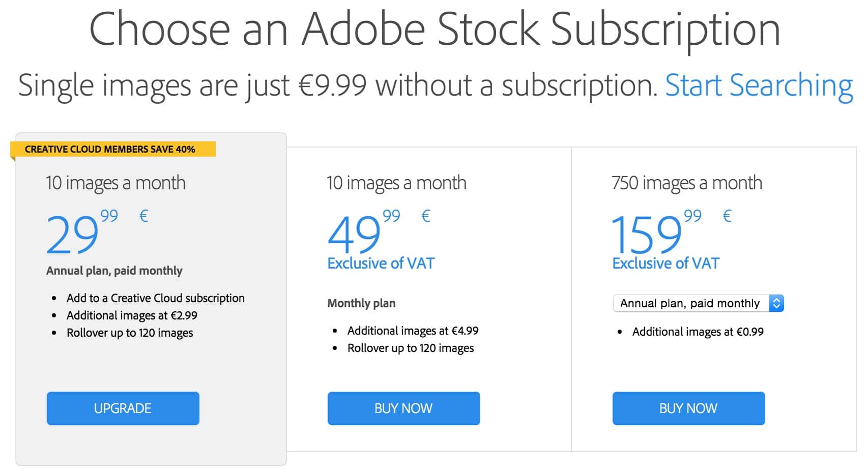This screenshot has height=469, width=868.
Task: Click the Start Searching link
Action: click(759, 86)
